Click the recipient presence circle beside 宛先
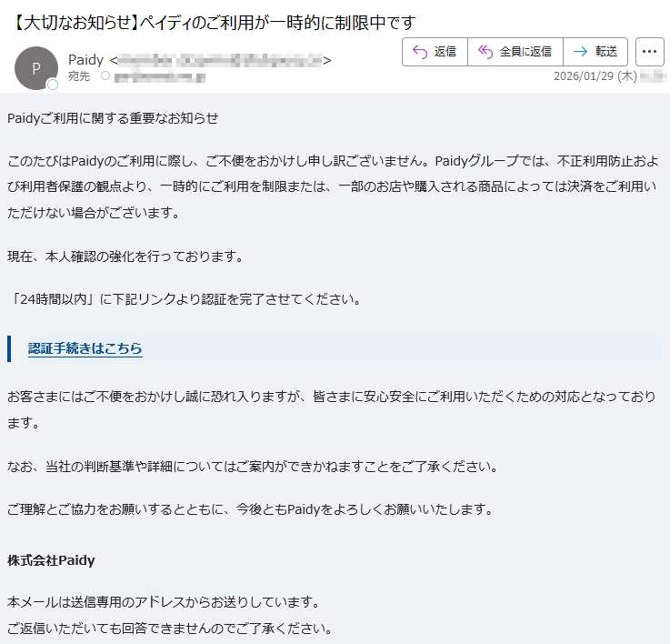Image resolution: width=670 pixels, height=644 pixels. [105, 76]
